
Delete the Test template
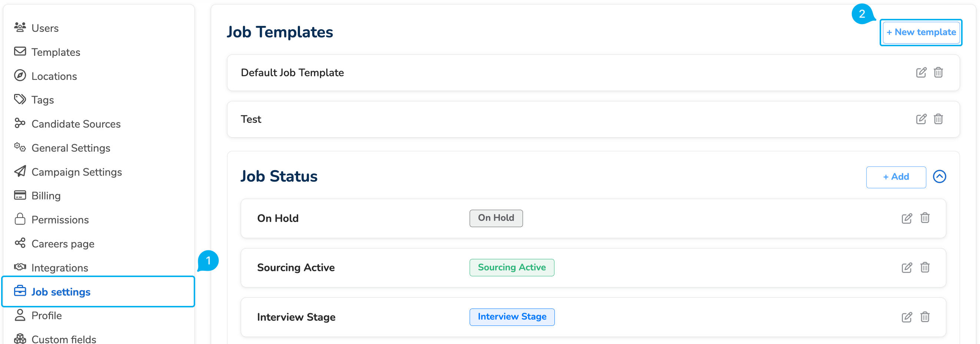(938, 119)
